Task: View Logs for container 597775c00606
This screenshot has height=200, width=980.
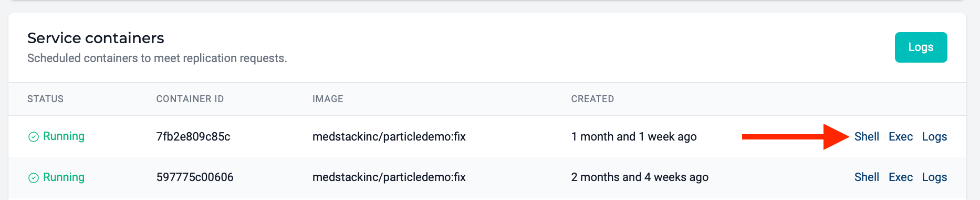Action: pos(934,177)
